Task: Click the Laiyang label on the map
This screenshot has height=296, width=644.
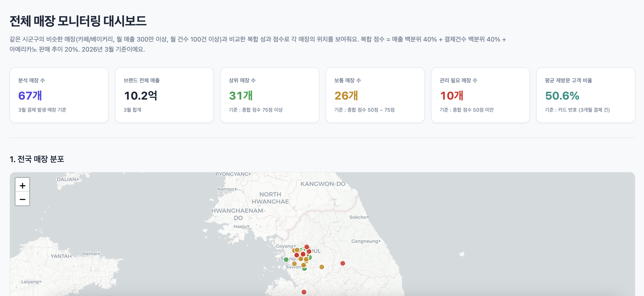Action: pyautogui.click(x=30, y=282)
